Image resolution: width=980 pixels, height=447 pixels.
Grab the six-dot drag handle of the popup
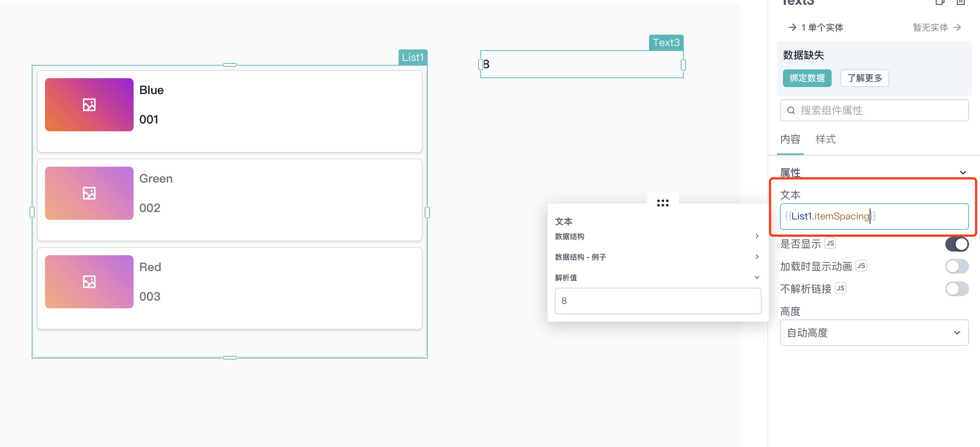(x=663, y=203)
